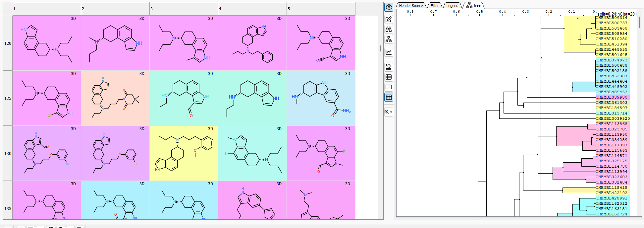This screenshot has height=228, width=644.
Task: Switch to structure list view icon
Action: 389,67
